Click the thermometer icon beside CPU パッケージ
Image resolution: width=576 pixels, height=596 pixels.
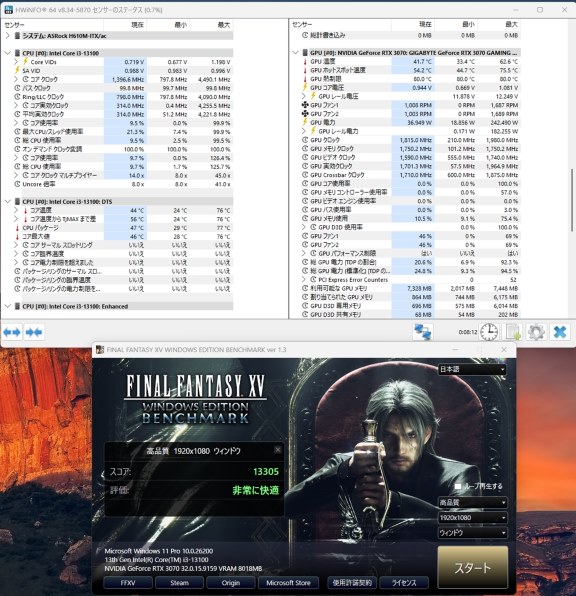17,228
